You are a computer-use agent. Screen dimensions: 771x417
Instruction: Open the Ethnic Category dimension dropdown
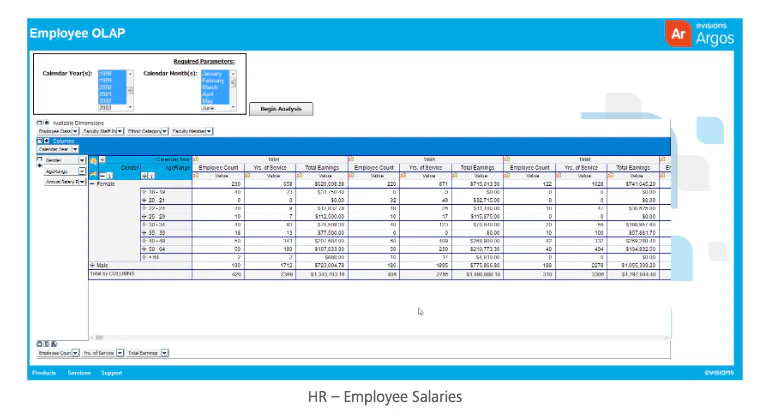(x=164, y=131)
